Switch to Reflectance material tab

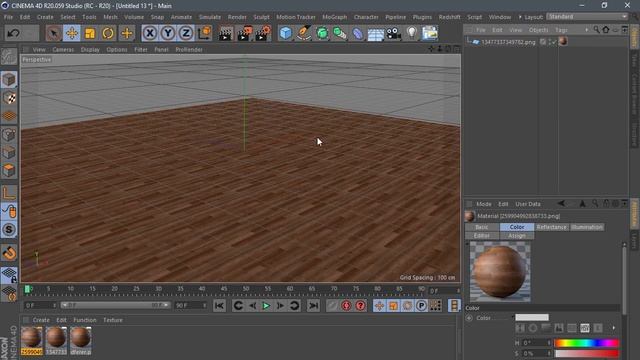tap(551, 227)
